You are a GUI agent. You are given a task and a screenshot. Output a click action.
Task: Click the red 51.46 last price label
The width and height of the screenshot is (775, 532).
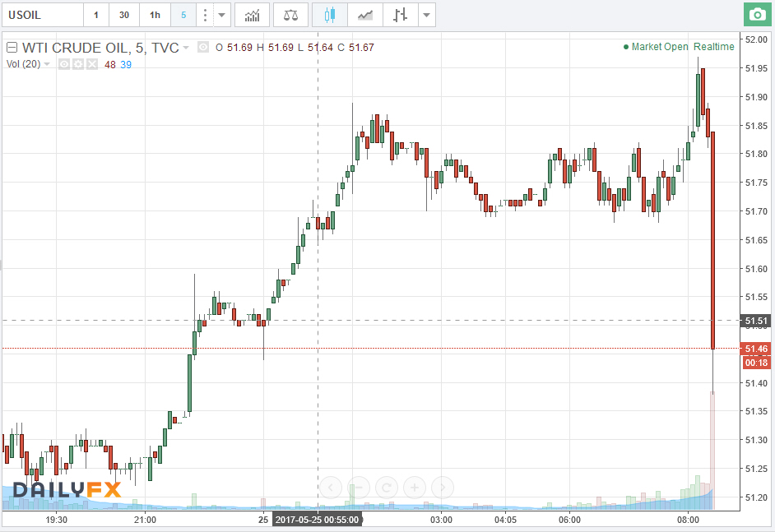click(756, 349)
